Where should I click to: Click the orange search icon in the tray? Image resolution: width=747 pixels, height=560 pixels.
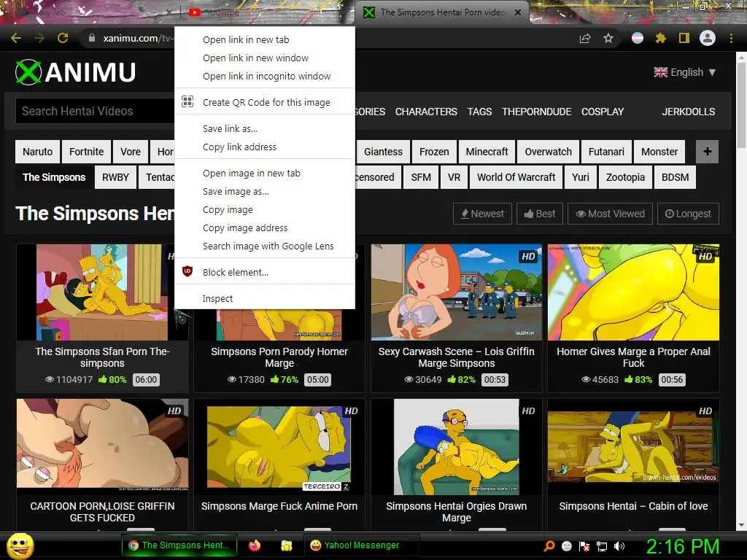click(549, 545)
